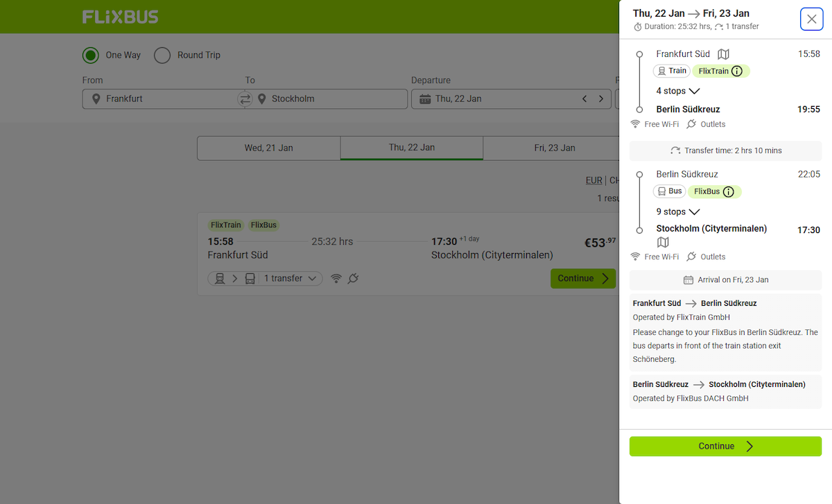Open Departure date picker Thu, 22 Jan

click(512, 98)
